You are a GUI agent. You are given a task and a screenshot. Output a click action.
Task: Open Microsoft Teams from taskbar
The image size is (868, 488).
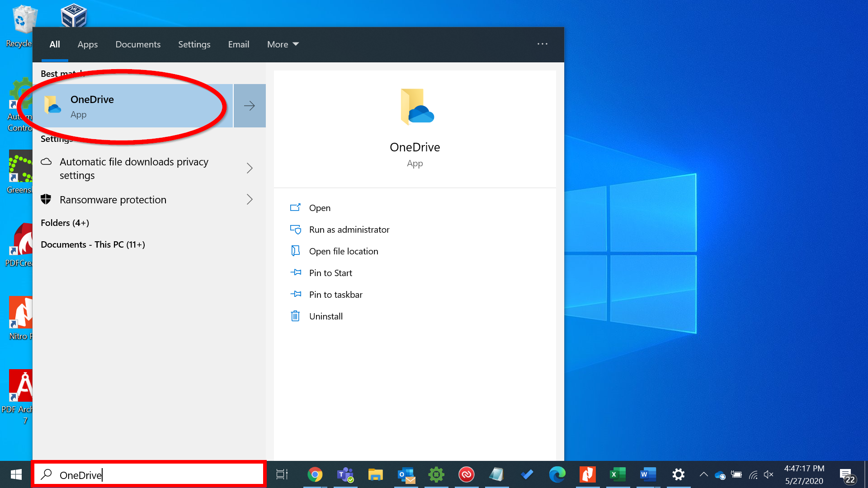pyautogui.click(x=345, y=474)
